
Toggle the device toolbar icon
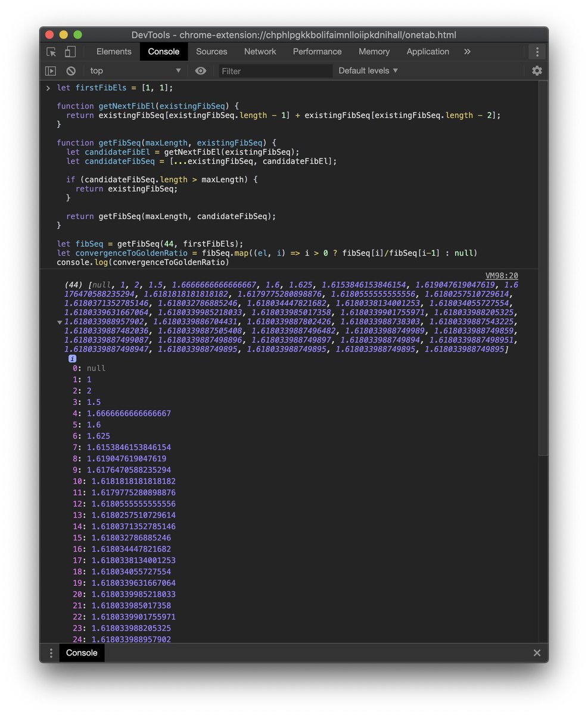tap(70, 52)
